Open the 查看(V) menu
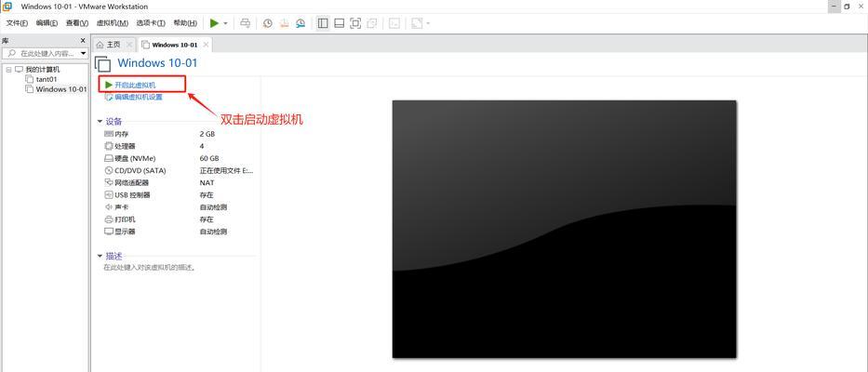Screen dimensions: 868x372 pos(77,23)
